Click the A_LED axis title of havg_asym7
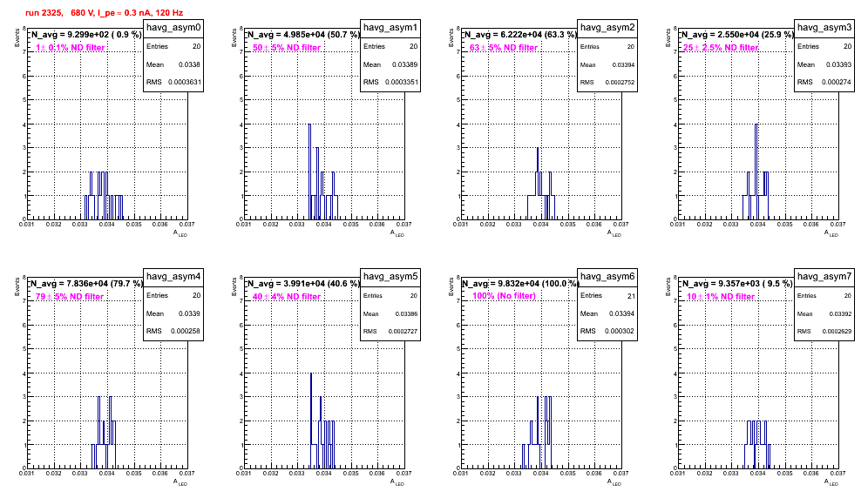868x498 pixels. [831, 482]
